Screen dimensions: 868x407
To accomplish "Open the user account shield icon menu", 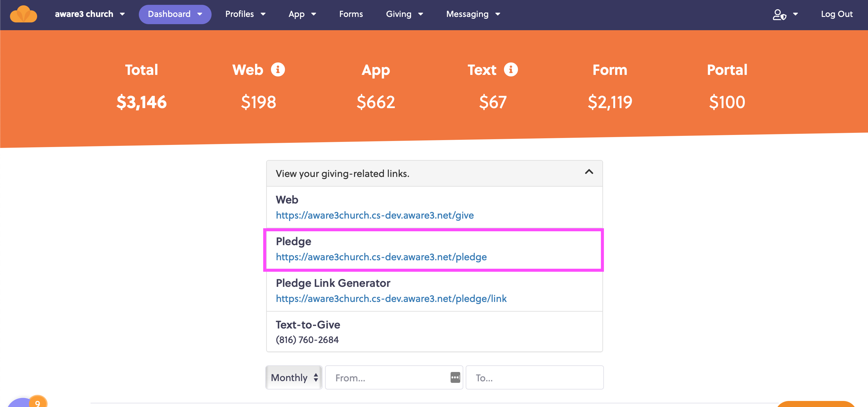I will pos(785,14).
